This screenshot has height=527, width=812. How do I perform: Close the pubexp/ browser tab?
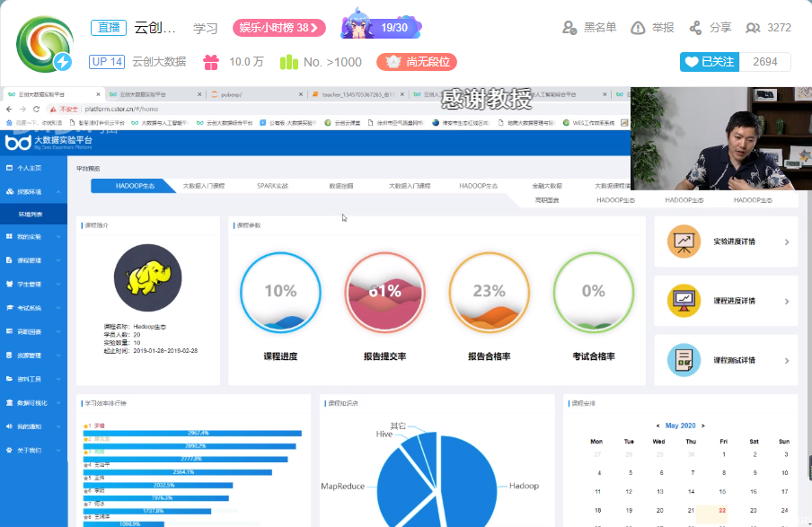[x=301, y=95]
